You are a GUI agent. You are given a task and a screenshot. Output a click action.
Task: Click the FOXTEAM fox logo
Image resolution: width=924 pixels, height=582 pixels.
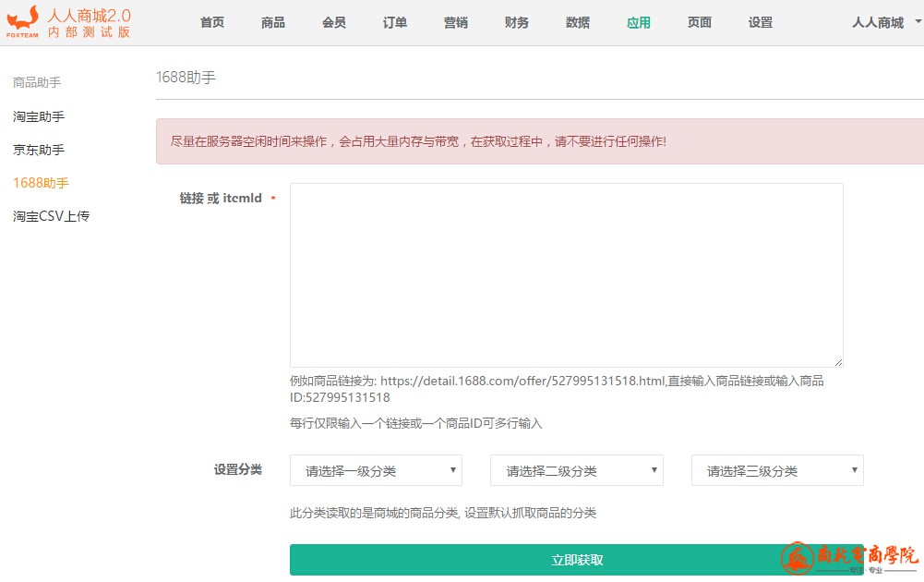click(x=22, y=22)
